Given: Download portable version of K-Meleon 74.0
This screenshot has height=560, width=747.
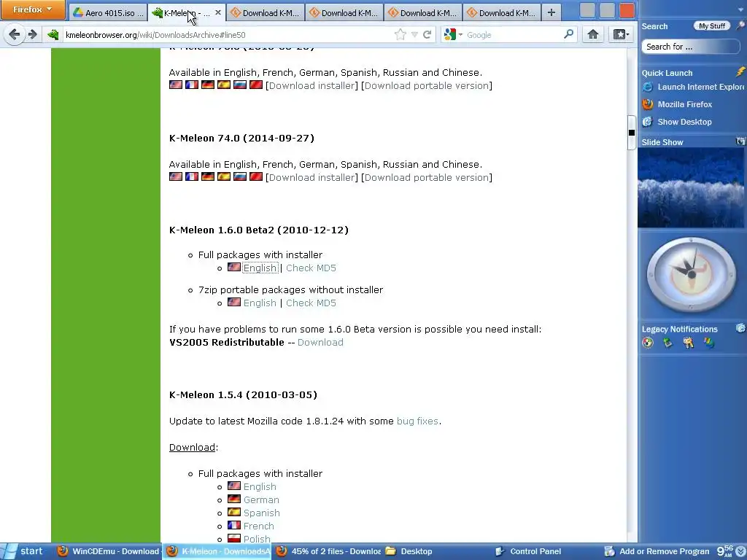Looking at the screenshot, I should pyautogui.click(x=427, y=178).
